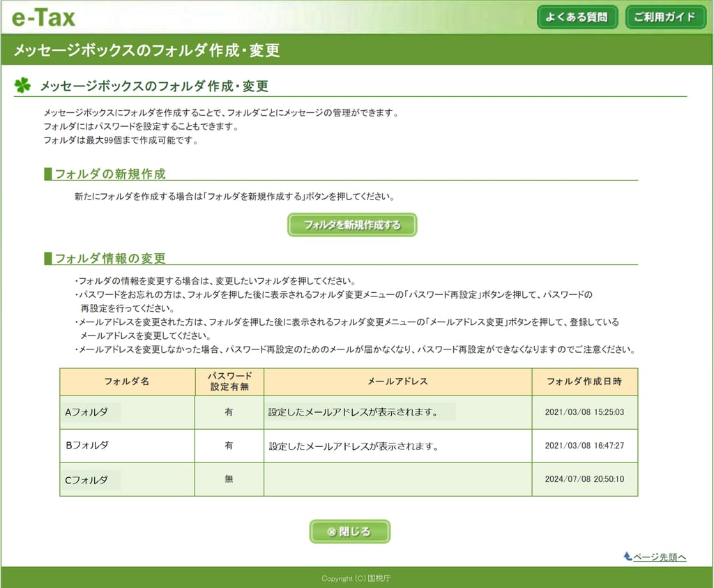Open よくある質問 from the header
714x588 pixels.
(x=577, y=17)
